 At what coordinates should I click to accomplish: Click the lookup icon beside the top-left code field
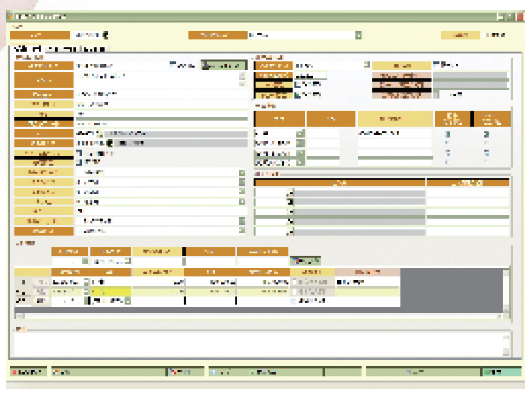coord(105,34)
